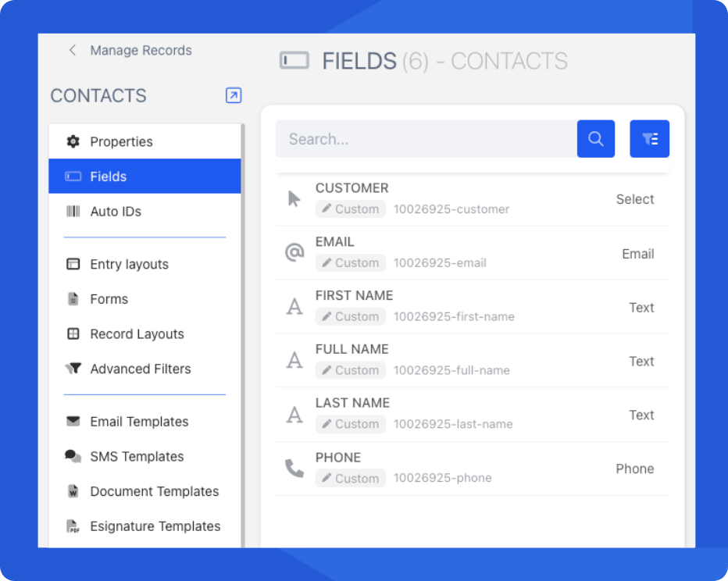Click the Entry layouts icon
The height and width of the screenshot is (581, 728).
pyautogui.click(x=73, y=264)
